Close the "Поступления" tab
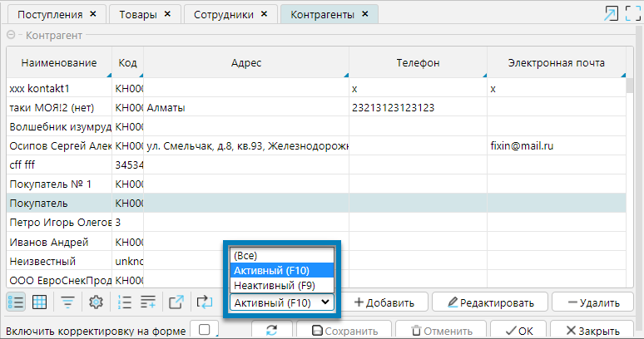 click(92, 15)
